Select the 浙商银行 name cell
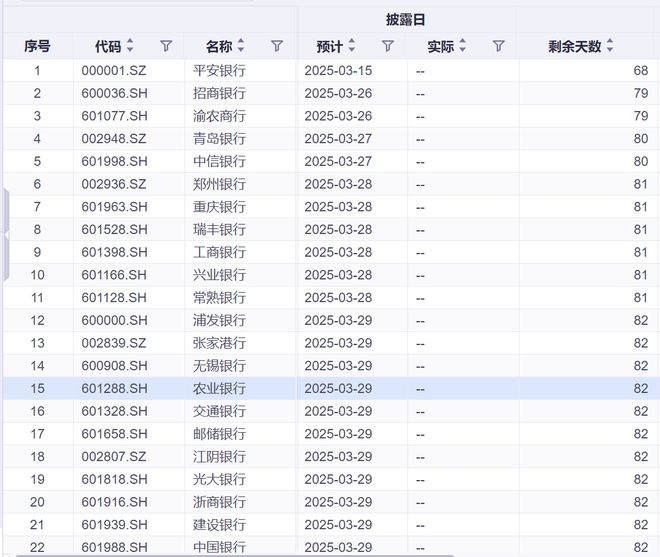This screenshot has width=660, height=557. pos(219,502)
